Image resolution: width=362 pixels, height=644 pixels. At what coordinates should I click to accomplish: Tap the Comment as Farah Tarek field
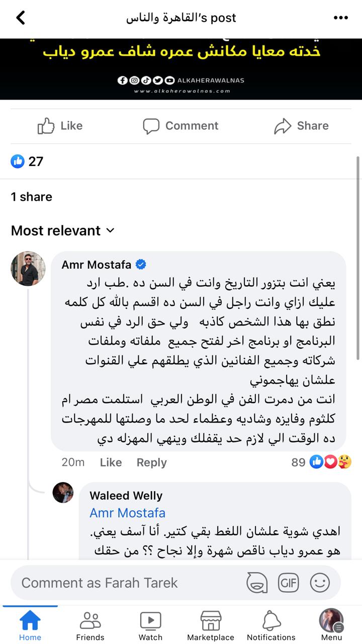[126, 583]
